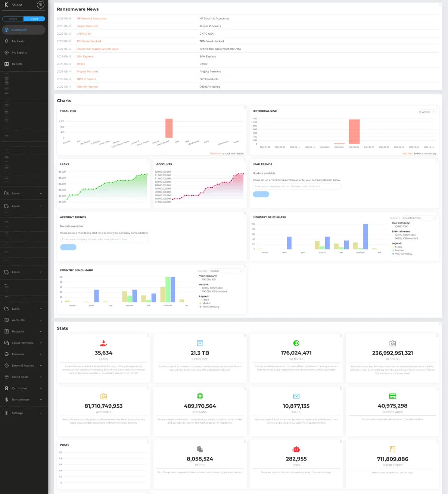Image resolution: width=448 pixels, height=494 pixels.
Task: Click the Settings gear icon
Action: coord(6,413)
